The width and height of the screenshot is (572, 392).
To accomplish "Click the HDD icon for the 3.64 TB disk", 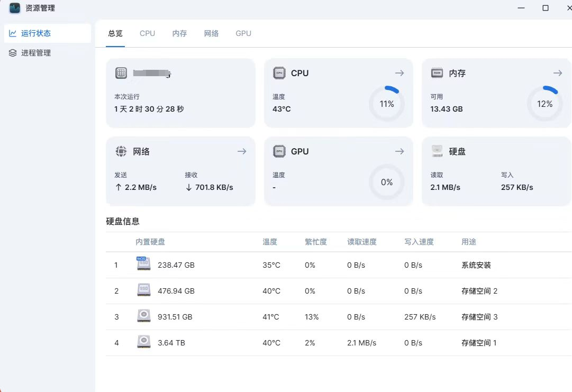I will [x=143, y=342].
